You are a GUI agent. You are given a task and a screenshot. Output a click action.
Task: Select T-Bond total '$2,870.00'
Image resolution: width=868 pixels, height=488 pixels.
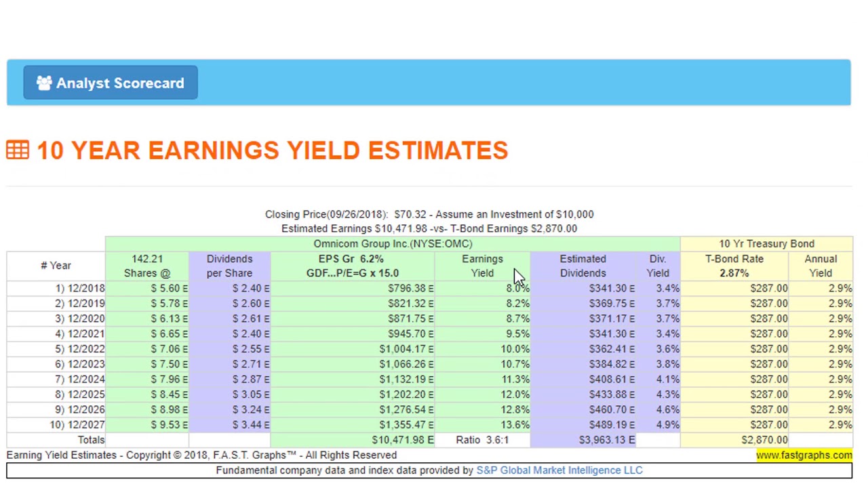coord(764,440)
